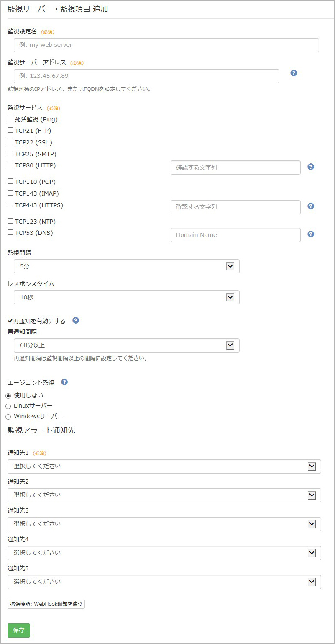This screenshot has height=644, width=335.
Task: Choose Windowsサーバー for agent monitoring
Action: click(x=8, y=417)
